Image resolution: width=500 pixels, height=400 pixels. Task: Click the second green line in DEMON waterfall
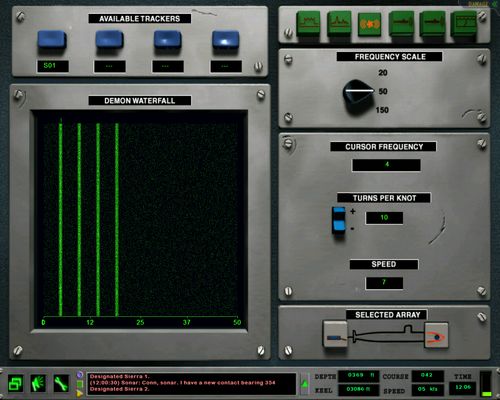click(79, 219)
